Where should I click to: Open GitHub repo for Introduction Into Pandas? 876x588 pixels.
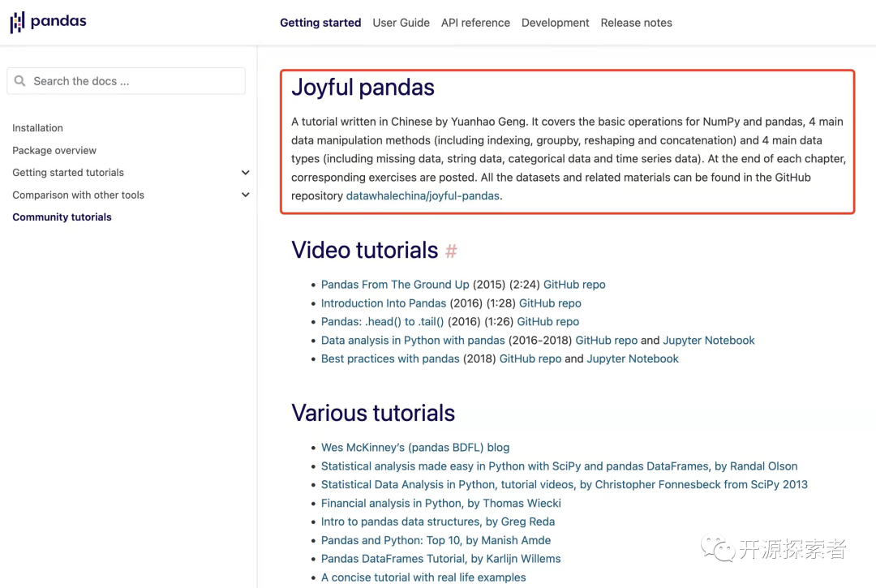550,303
